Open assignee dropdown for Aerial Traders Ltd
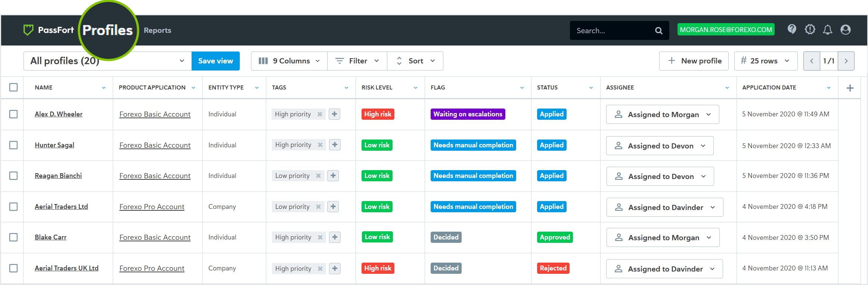 pyautogui.click(x=665, y=207)
